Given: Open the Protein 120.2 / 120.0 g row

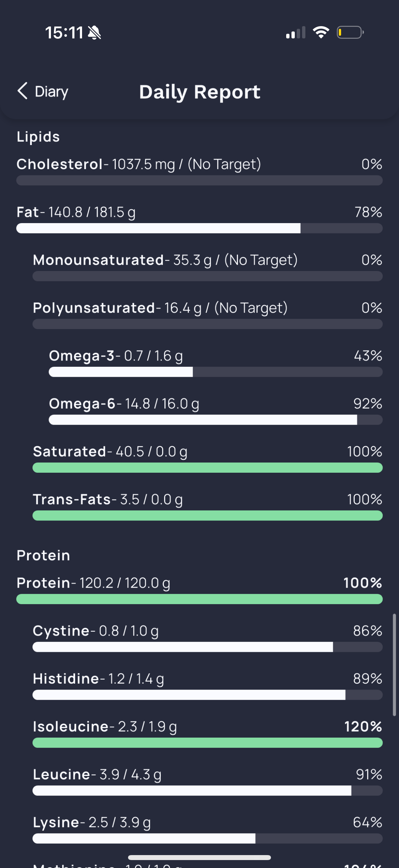Looking at the screenshot, I should (x=199, y=590).
